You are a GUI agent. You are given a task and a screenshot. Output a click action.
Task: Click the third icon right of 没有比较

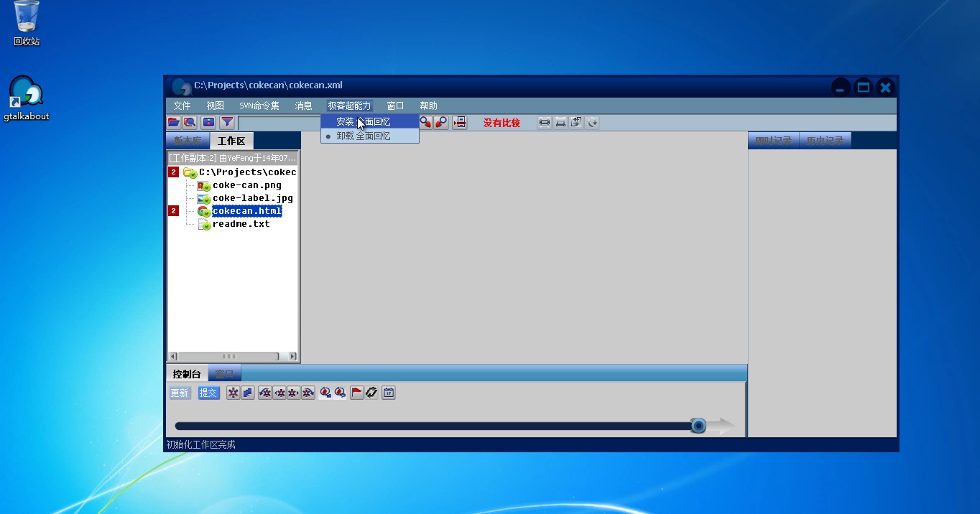576,123
